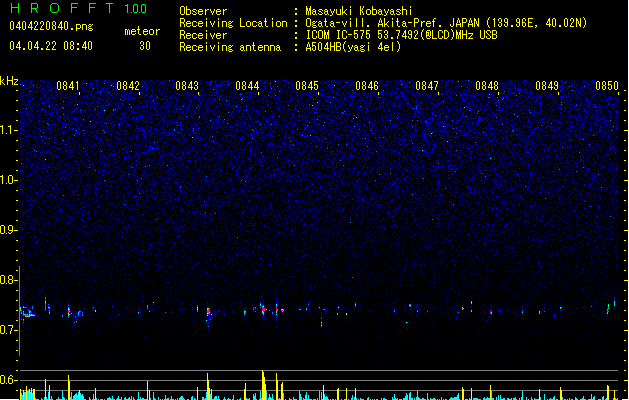Click the HROFFT 1.0.0 title text

(79, 8)
